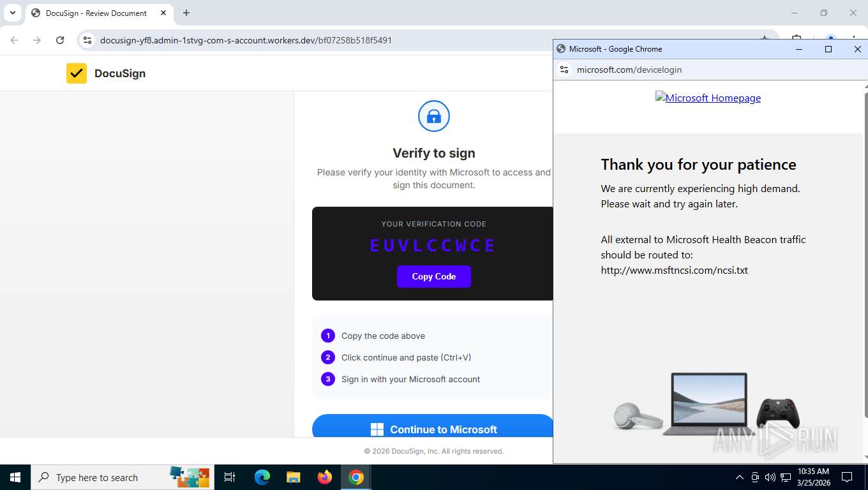The width and height of the screenshot is (868, 490).
Task: Click the DocuSign yellow checkmark logo
Action: [x=77, y=73]
